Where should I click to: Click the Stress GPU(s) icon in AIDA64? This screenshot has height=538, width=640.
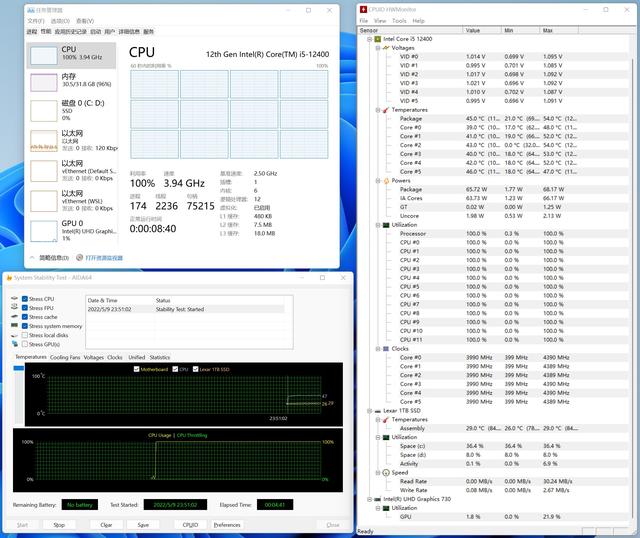[x=14, y=344]
